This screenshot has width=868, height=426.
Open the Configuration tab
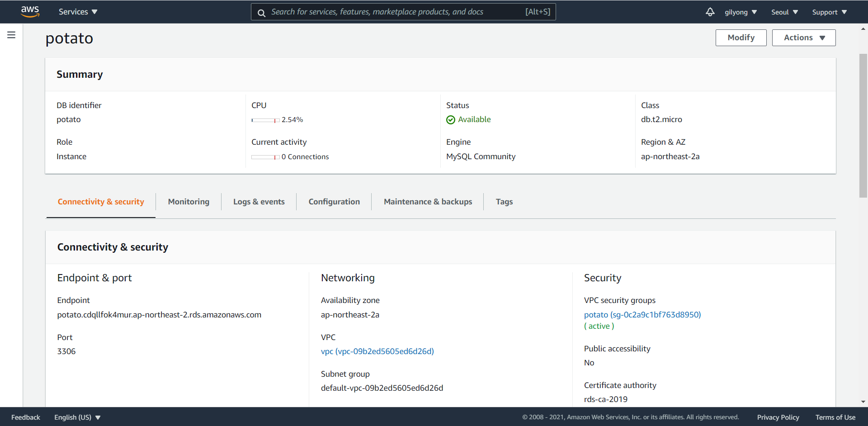pos(334,202)
